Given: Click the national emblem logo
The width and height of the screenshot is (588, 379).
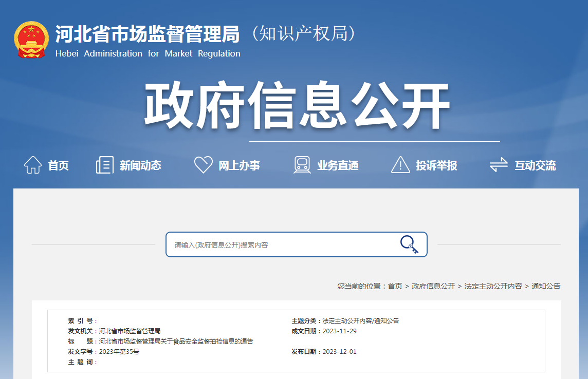Looking at the screenshot, I should click(x=31, y=40).
